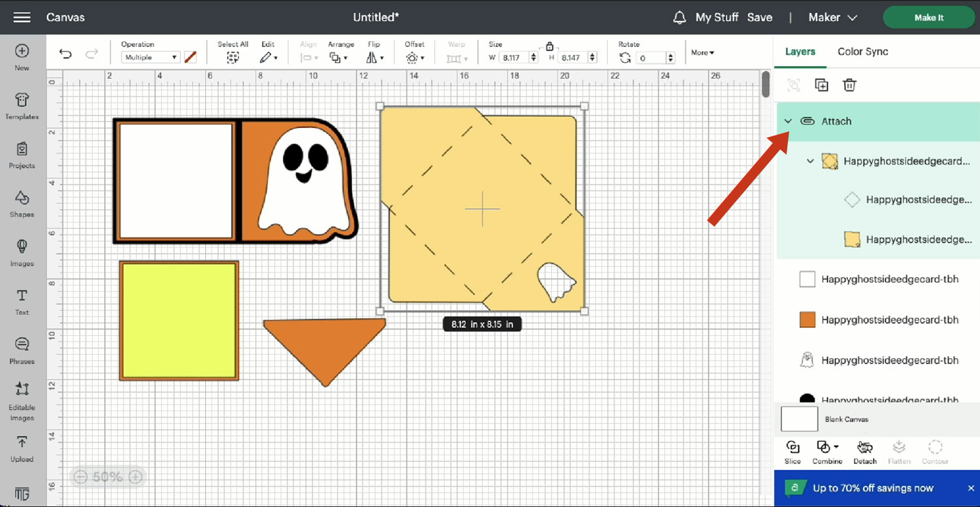Select the Text tool

click(x=22, y=301)
